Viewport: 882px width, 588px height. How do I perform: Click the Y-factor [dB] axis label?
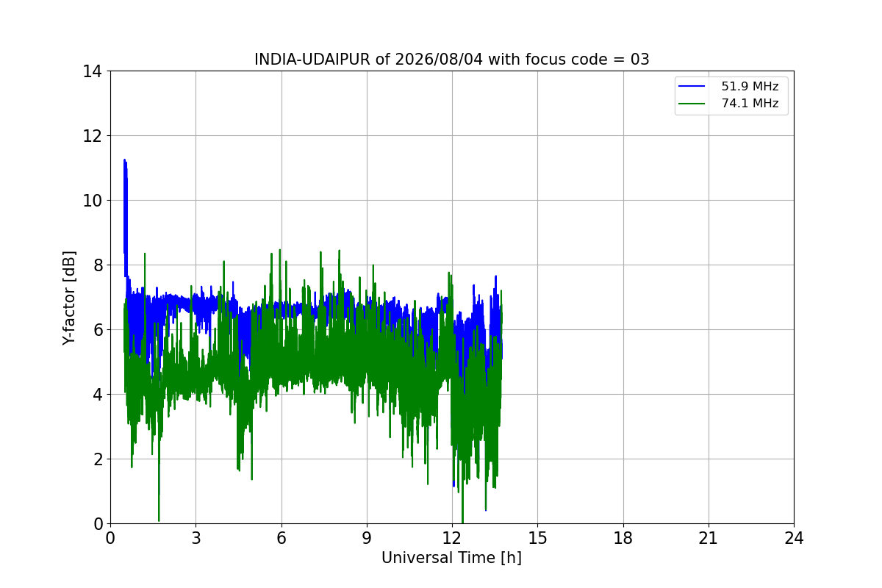(69, 298)
